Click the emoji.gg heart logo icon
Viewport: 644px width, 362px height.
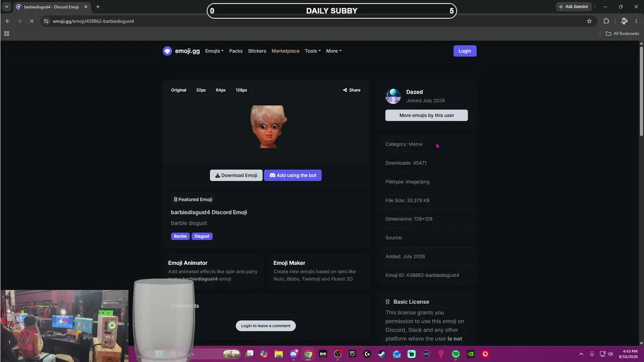[x=168, y=51]
